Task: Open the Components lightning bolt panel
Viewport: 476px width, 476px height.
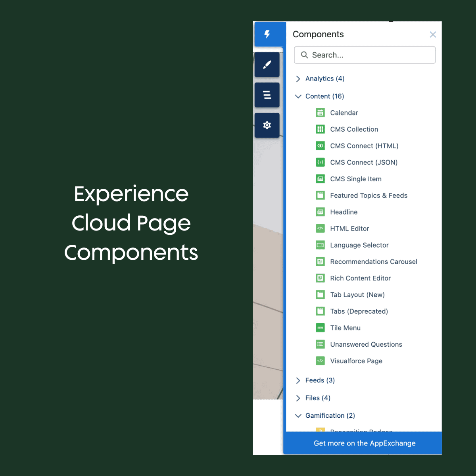Action: [267, 34]
